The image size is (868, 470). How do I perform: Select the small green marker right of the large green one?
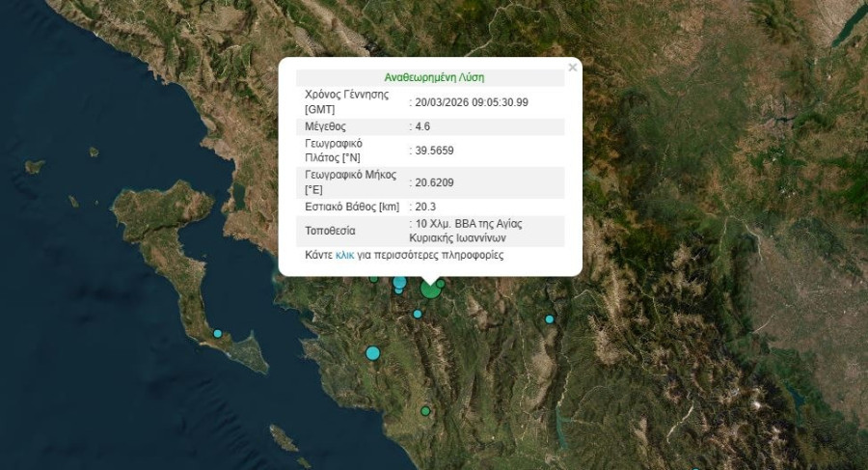coord(441,283)
